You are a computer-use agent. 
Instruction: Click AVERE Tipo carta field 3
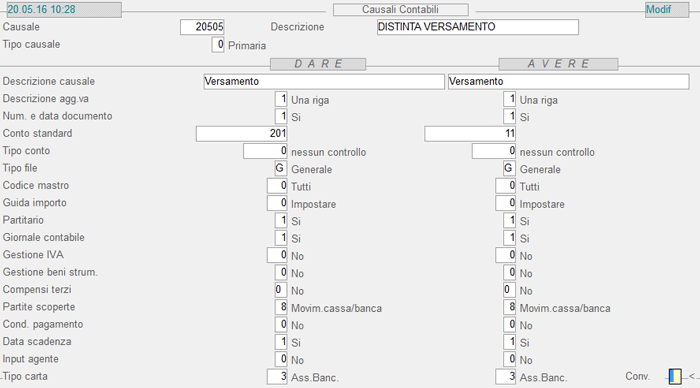506,376
